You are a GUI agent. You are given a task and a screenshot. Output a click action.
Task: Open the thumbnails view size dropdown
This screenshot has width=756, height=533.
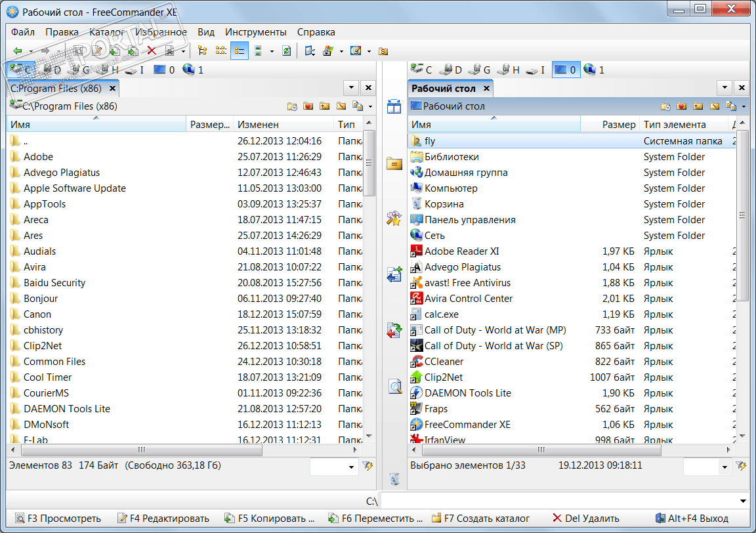point(272,51)
